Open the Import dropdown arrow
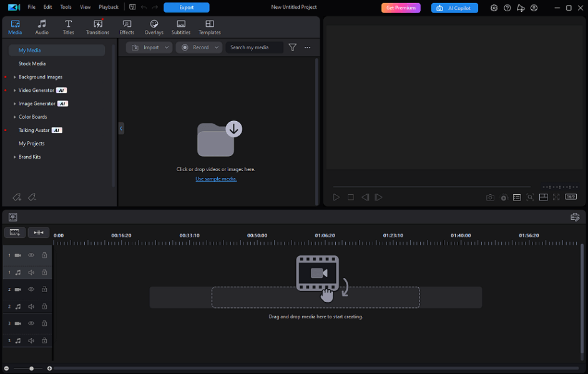This screenshot has height=374, width=588. (167, 47)
